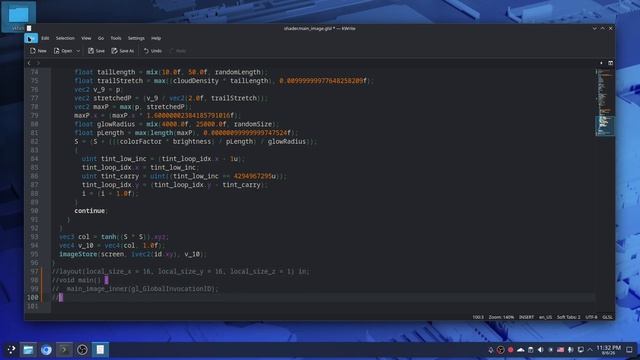Click the show desktop button at the taskbar's end
This screenshot has width=640, height=360.
pos(629,350)
